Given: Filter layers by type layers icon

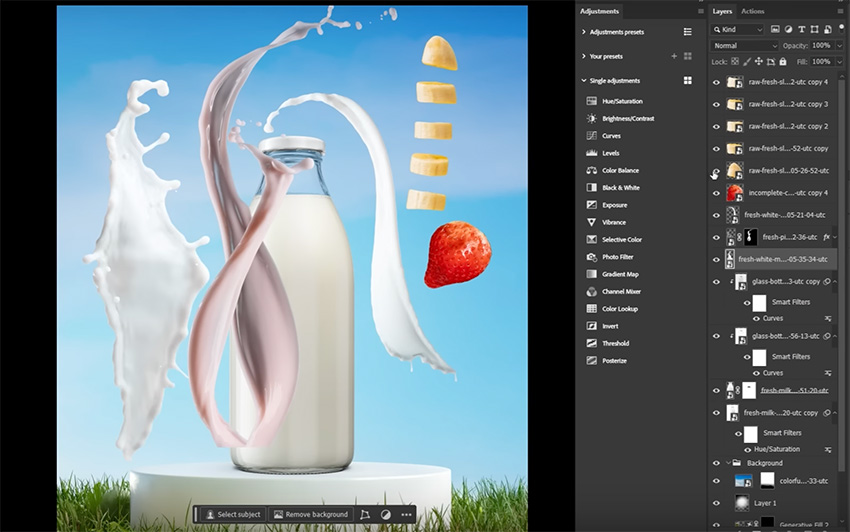Looking at the screenshot, I should pyautogui.click(x=801, y=29).
